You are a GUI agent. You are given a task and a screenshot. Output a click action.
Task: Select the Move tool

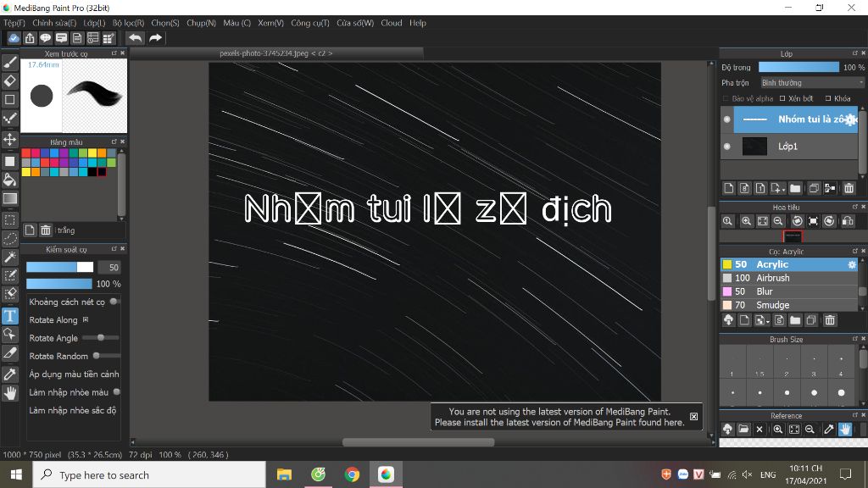[10, 139]
